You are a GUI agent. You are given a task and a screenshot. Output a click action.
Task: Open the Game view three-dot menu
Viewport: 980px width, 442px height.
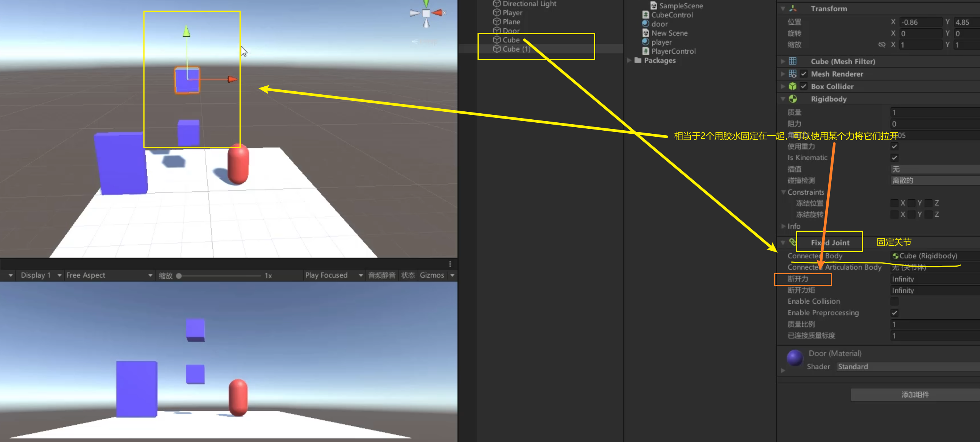tap(450, 264)
